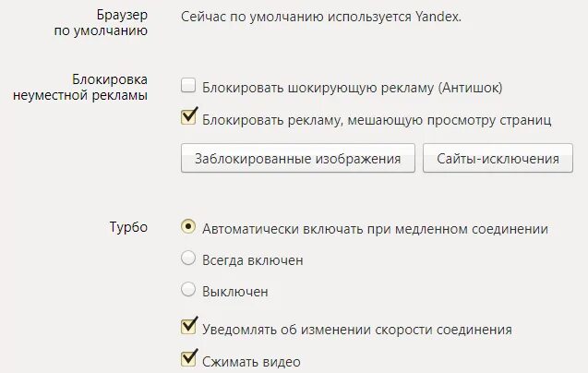588x373 pixels.
Task: Untick the checkbox for blocking ads that interfere with page viewing
Action: [x=188, y=117]
